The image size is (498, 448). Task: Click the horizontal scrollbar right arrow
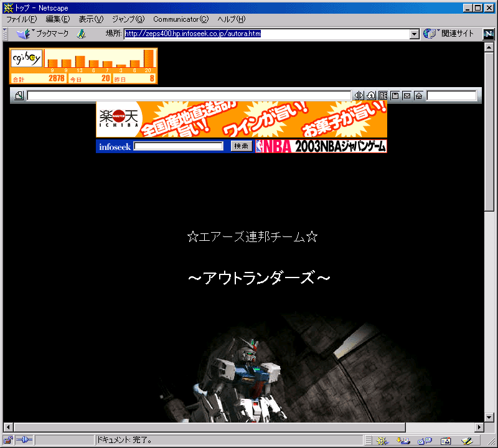(479, 427)
